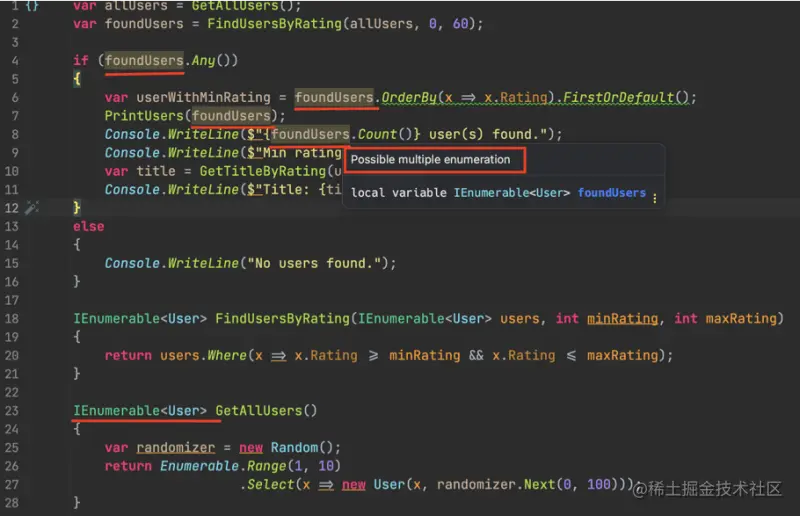Click the "No users found." string
800x516 pixels.
click(x=314, y=263)
